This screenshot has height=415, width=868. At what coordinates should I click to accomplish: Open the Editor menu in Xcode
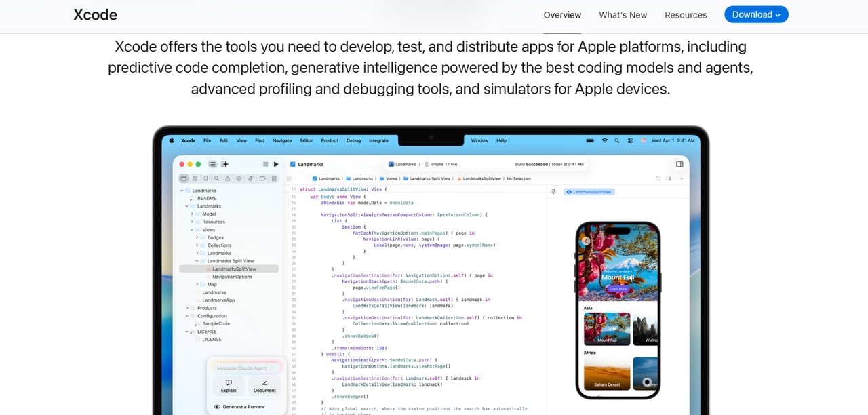point(307,140)
